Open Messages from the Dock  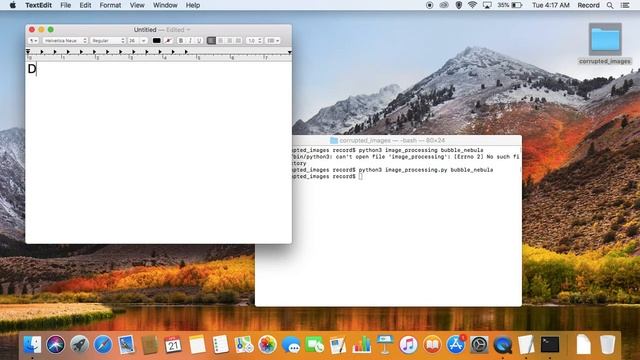pos(291,345)
